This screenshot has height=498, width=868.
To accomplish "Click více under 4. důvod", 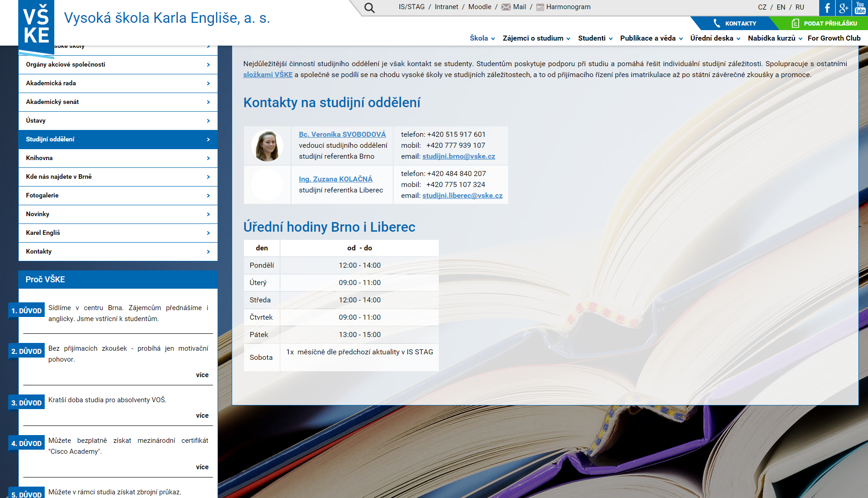I will 202,467.
